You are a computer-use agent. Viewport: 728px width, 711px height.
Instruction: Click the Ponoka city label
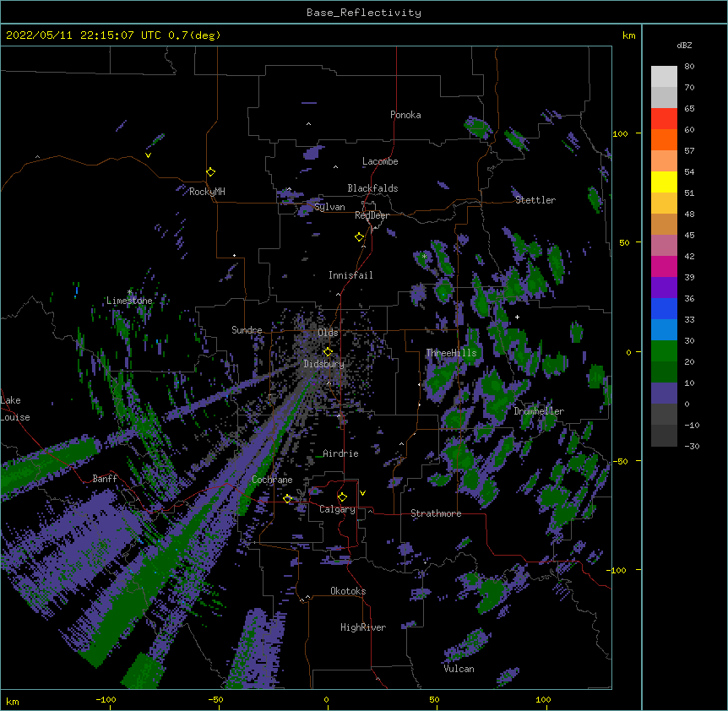tap(405, 115)
